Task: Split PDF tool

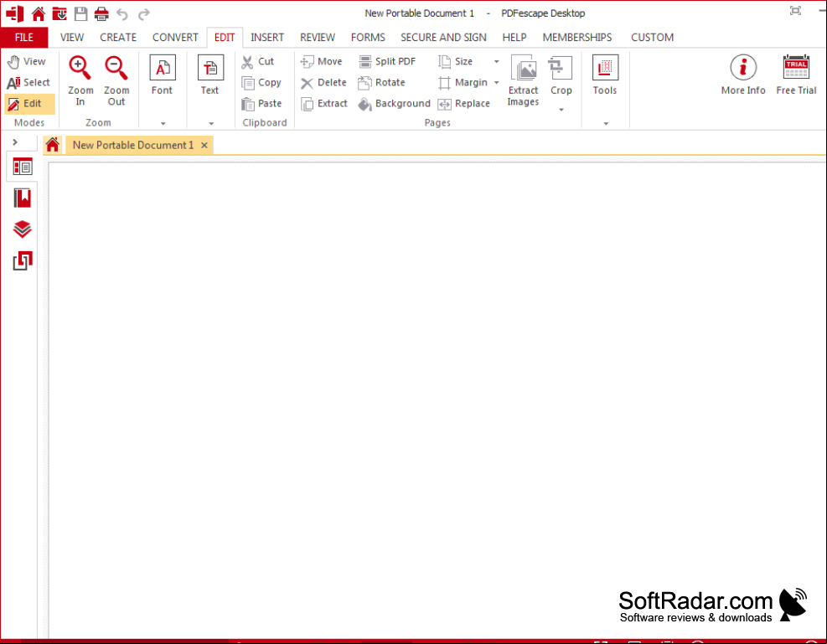Action: 387,62
